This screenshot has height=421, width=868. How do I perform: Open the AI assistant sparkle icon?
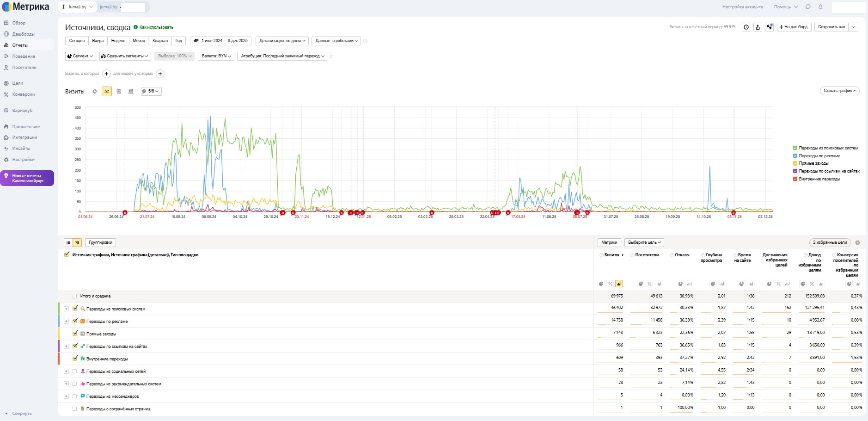pos(769,27)
